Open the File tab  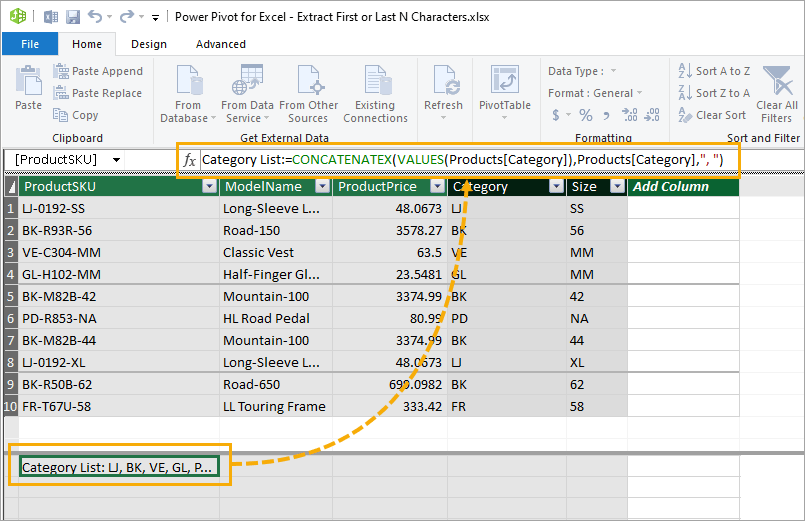(30, 44)
